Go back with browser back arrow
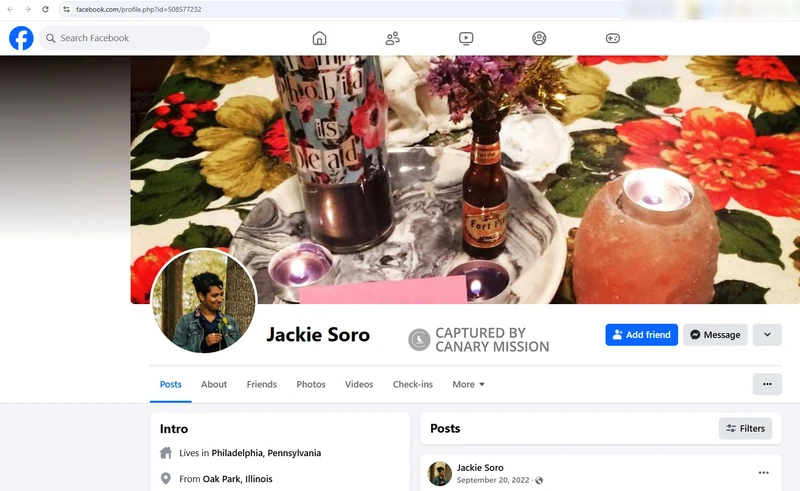 pyautogui.click(x=10, y=9)
